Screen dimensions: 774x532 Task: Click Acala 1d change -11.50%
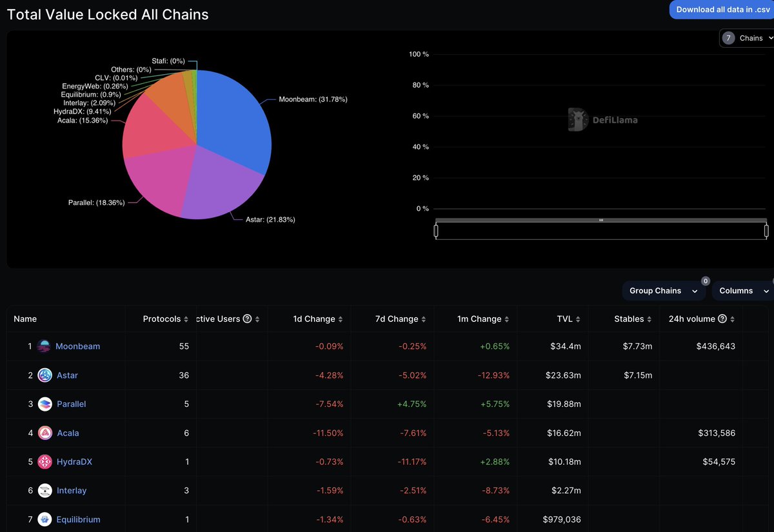(327, 433)
